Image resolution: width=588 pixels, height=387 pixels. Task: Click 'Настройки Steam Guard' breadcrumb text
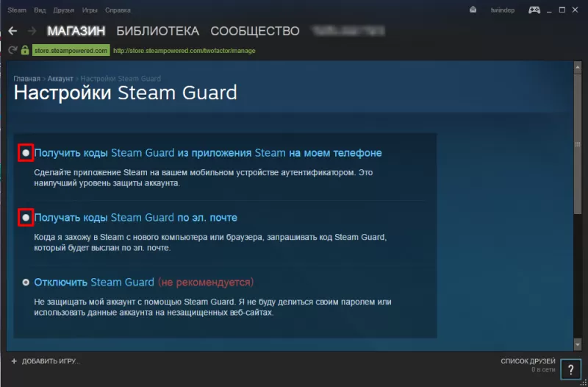click(121, 79)
